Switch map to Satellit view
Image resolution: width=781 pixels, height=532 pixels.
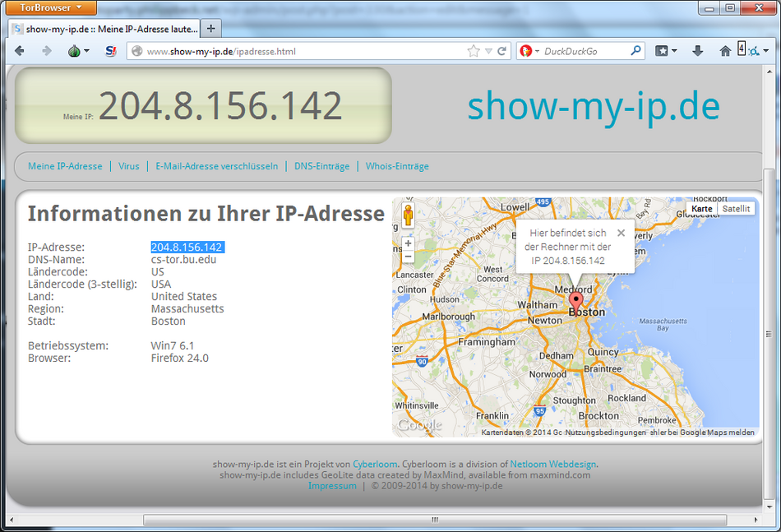736,209
